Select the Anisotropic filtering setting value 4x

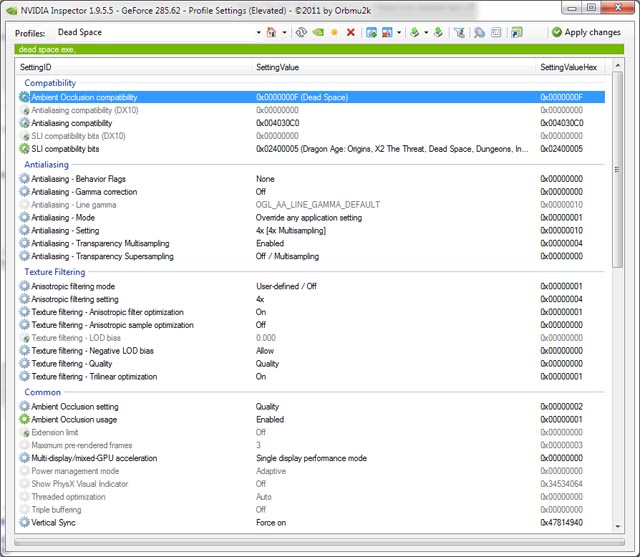click(260, 299)
